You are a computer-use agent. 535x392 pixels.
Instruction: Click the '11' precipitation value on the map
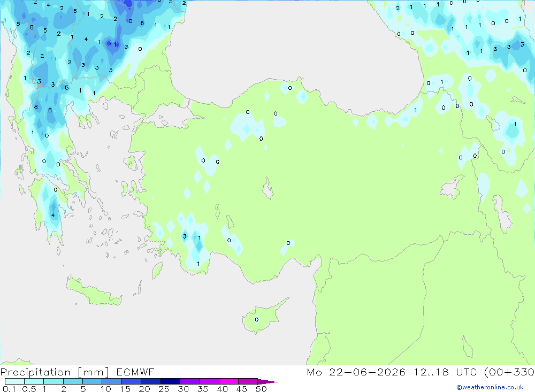point(113,44)
